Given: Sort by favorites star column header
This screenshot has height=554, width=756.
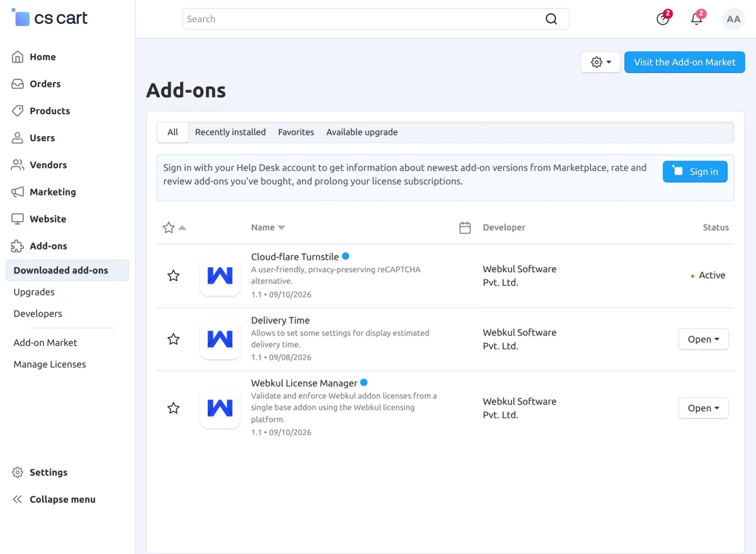Looking at the screenshot, I should (174, 228).
